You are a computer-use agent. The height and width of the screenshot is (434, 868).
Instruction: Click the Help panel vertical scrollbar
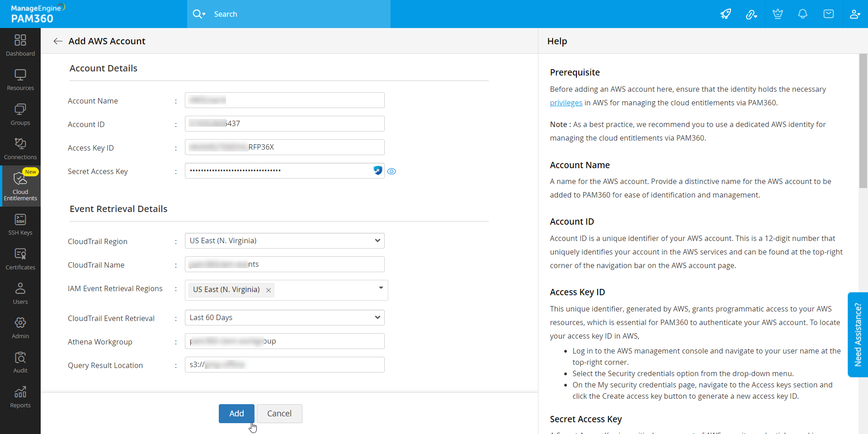(x=863, y=121)
